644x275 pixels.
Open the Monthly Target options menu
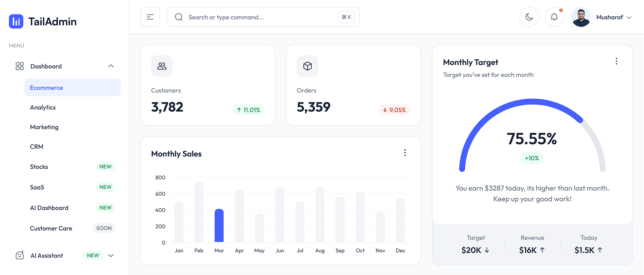(616, 61)
